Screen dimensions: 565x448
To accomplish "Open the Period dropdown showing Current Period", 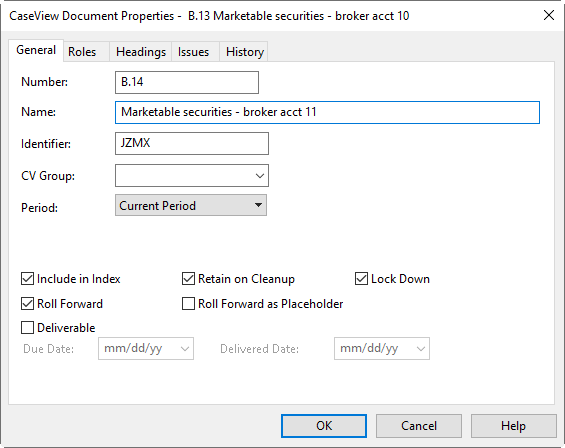I will (x=191, y=205).
